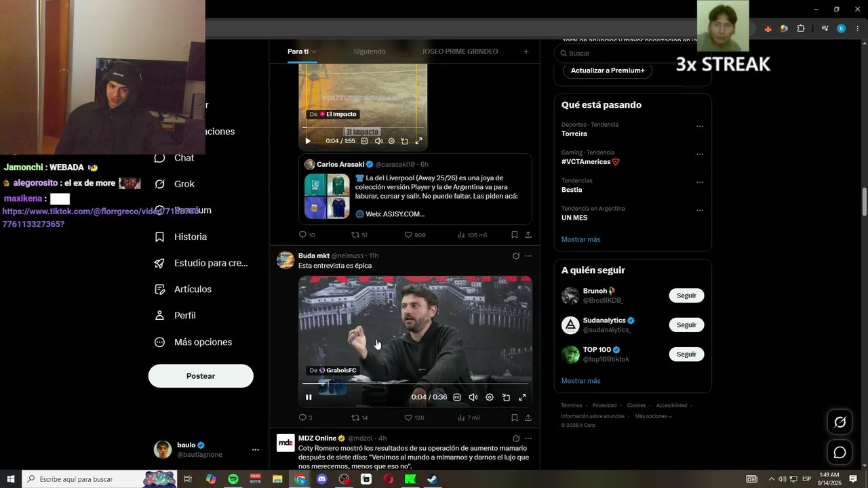Open Spotify from the taskbar

(x=233, y=479)
